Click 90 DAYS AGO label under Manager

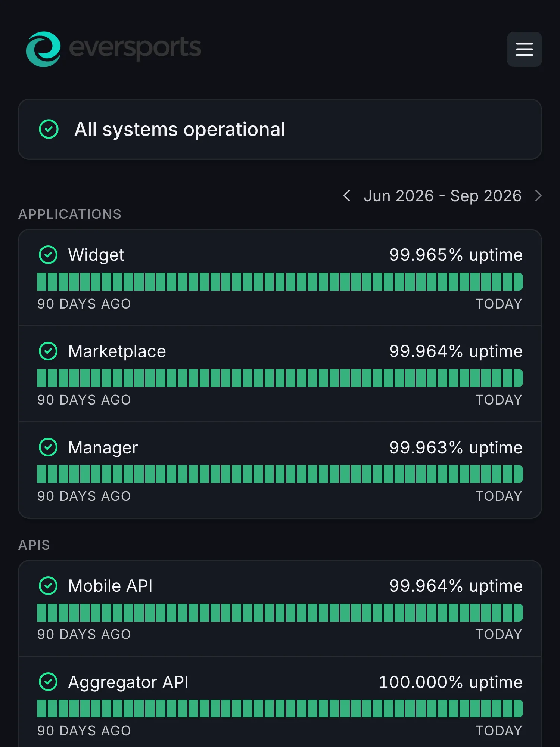click(x=84, y=496)
